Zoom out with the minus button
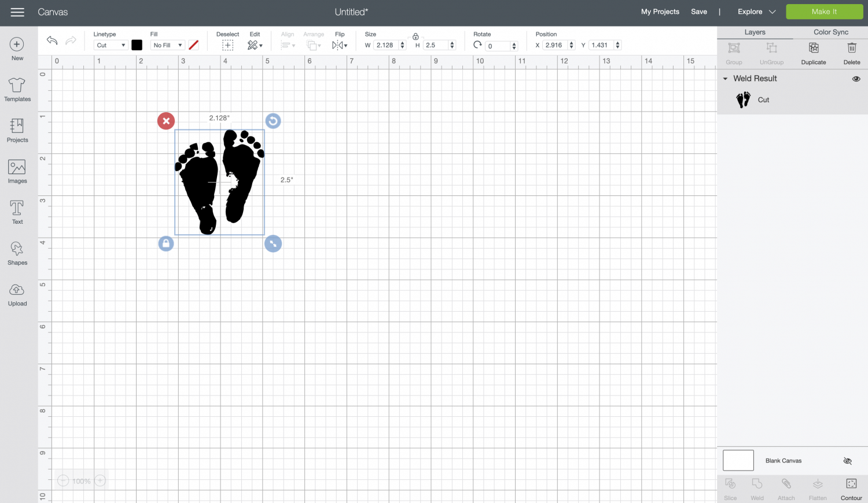This screenshot has width=868, height=503. tap(63, 480)
